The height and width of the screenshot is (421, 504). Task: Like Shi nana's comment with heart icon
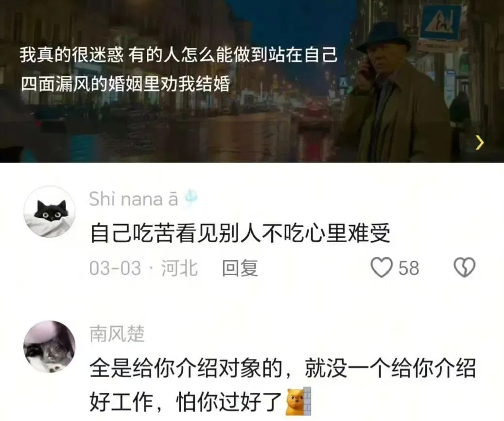[x=381, y=267]
